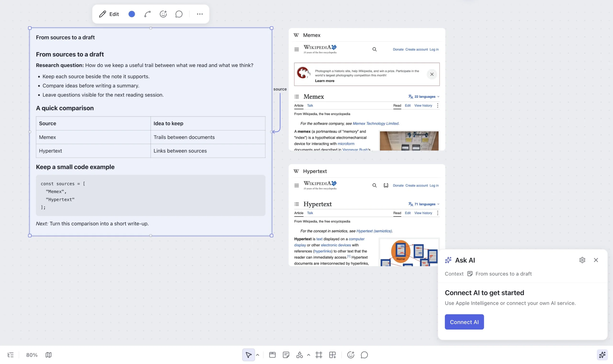This screenshot has height=364, width=613.
Task: Switch to View history on Memex article
Action: (423, 105)
